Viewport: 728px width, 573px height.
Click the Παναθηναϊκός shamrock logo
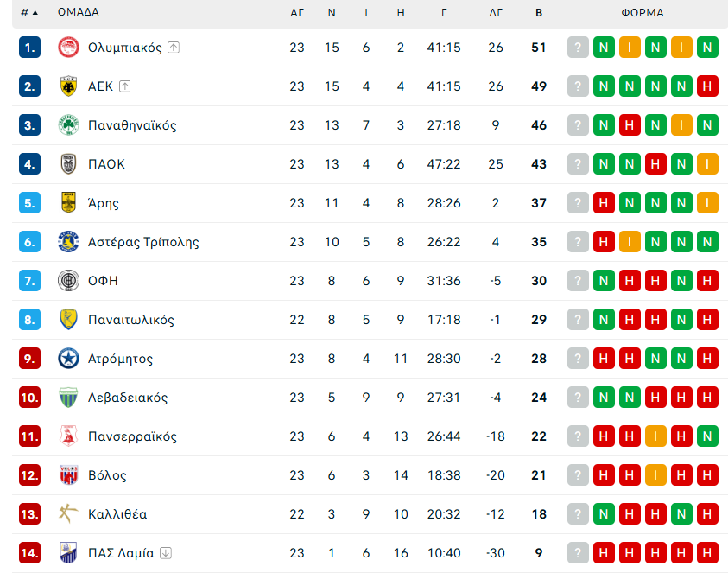pyautogui.click(x=68, y=125)
